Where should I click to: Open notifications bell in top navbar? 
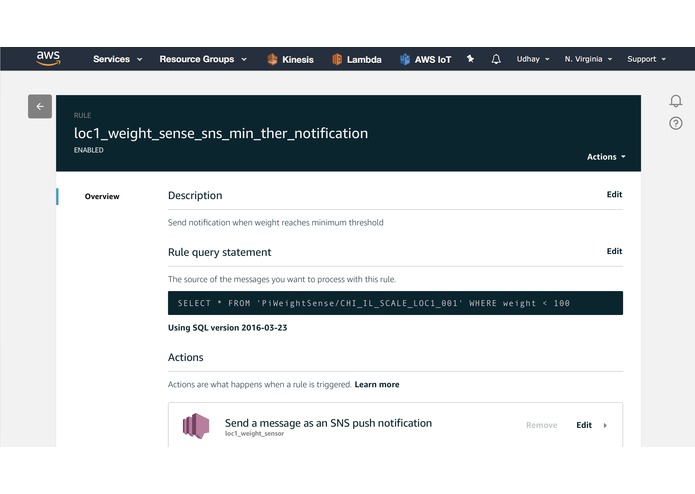click(496, 59)
